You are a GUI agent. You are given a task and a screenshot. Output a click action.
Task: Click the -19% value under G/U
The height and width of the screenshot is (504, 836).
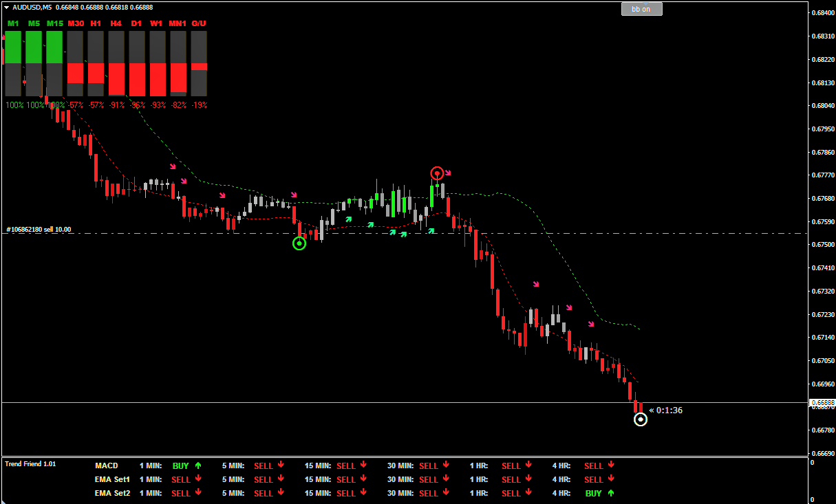199,105
